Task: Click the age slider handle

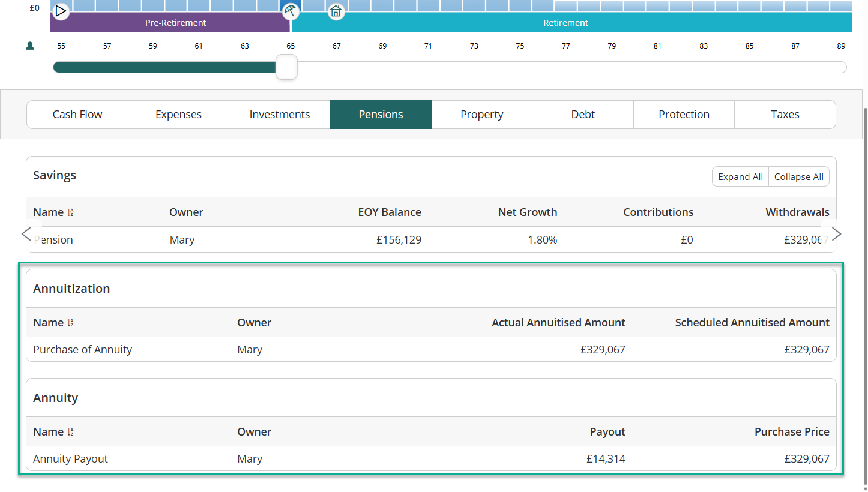Action: click(x=286, y=67)
